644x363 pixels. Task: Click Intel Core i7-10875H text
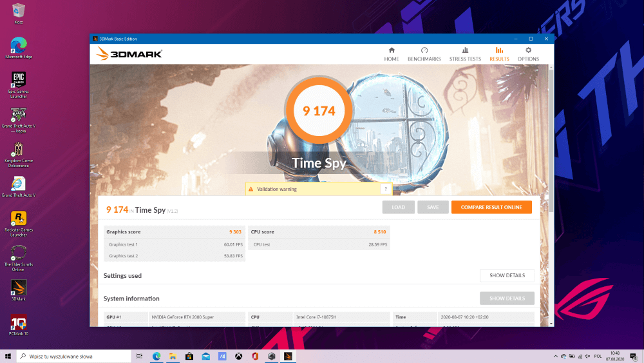pos(316,317)
